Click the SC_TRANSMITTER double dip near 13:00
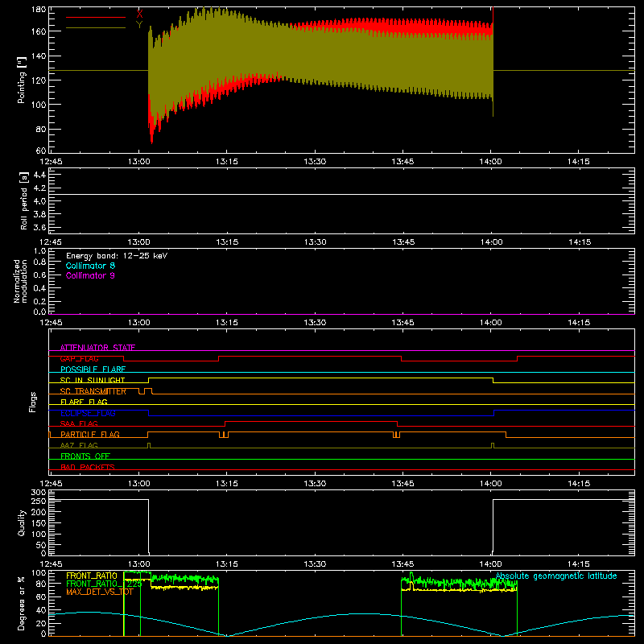644x644 pixels. coord(146,391)
